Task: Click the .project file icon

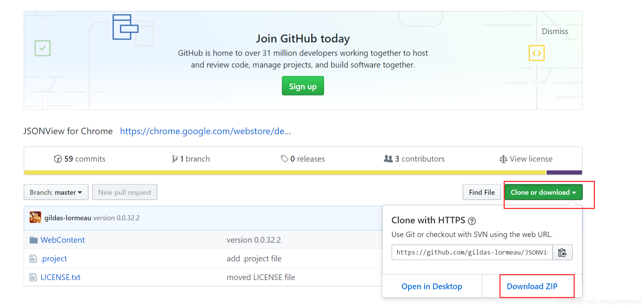Action: point(33,259)
